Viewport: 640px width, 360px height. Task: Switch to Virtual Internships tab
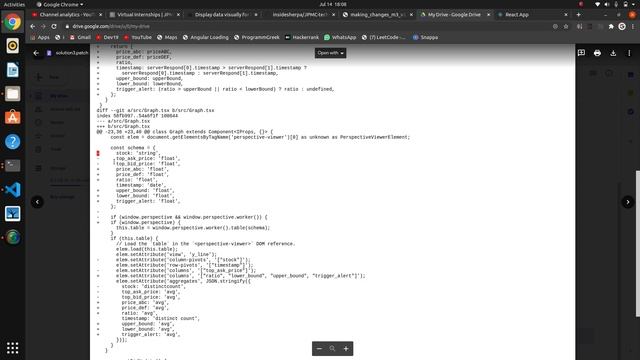144,15
